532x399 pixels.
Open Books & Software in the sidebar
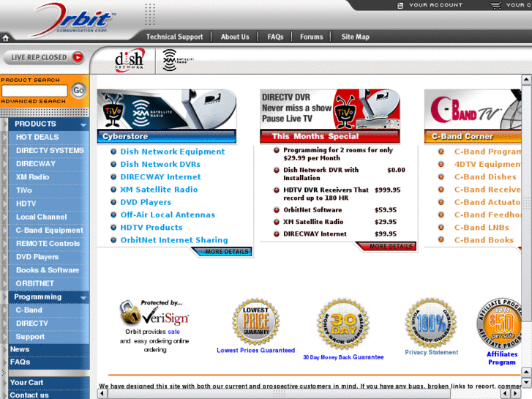(48, 270)
